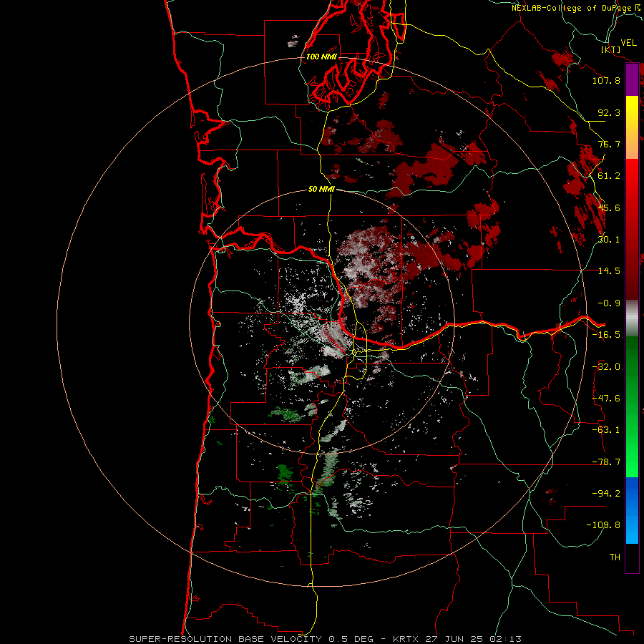
Task: Click the 92.3 velocity scale value
Action: [x=609, y=112]
